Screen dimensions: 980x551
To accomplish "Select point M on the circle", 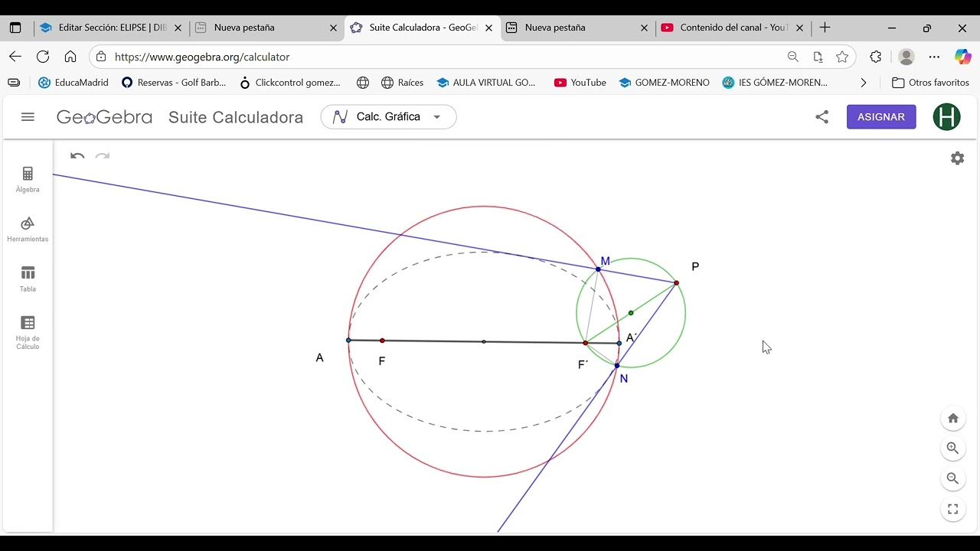I will coord(598,269).
